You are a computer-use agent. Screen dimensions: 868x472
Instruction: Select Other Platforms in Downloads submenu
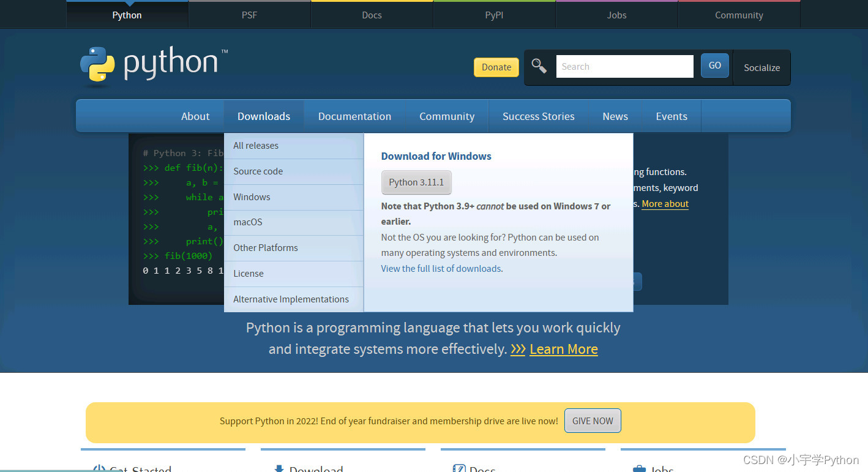[x=294, y=248]
